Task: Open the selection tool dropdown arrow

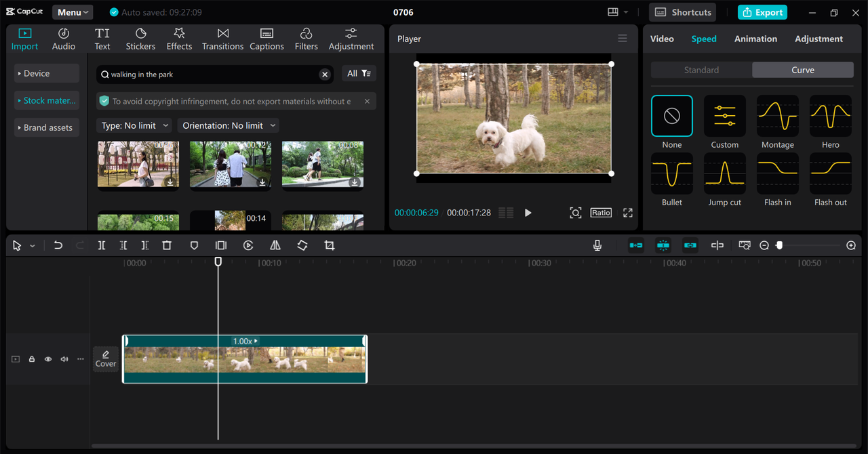Action: tap(32, 246)
